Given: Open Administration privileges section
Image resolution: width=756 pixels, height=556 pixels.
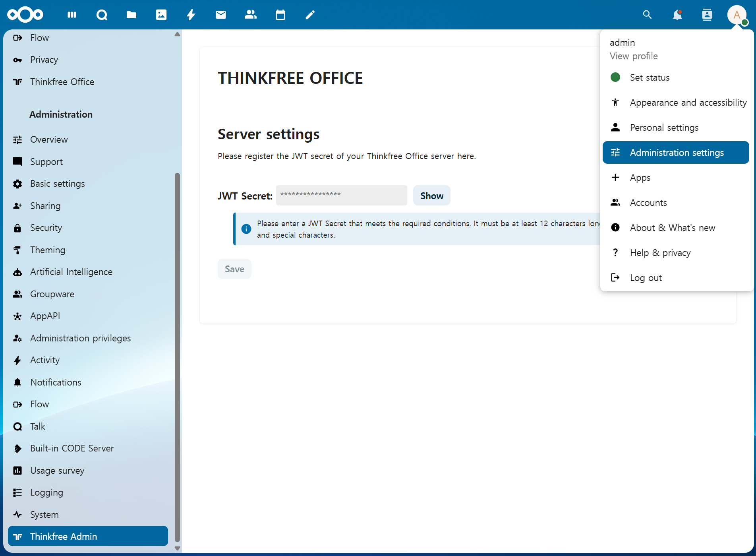Looking at the screenshot, I should click(88, 338).
